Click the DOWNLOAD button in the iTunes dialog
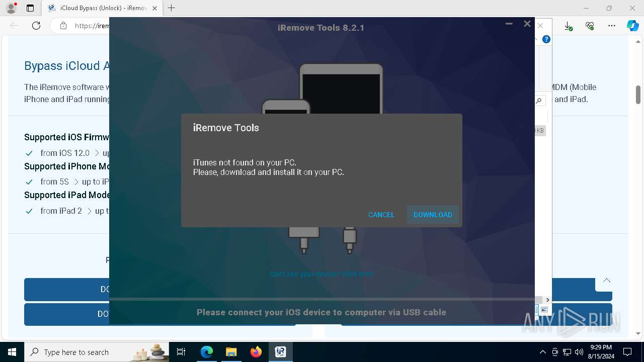The width and height of the screenshot is (644, 362). tap(433, 215)
